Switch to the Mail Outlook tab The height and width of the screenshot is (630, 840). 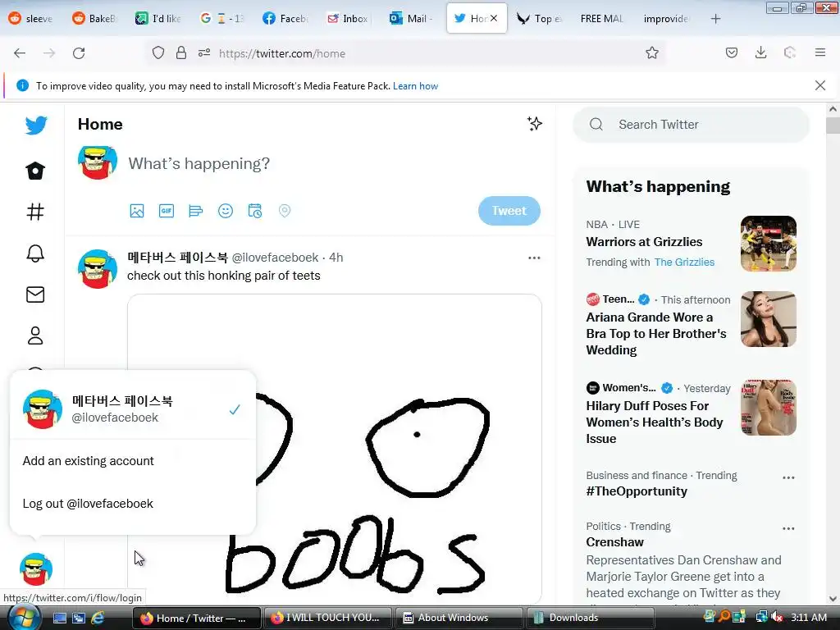click(x=412, y=19)
